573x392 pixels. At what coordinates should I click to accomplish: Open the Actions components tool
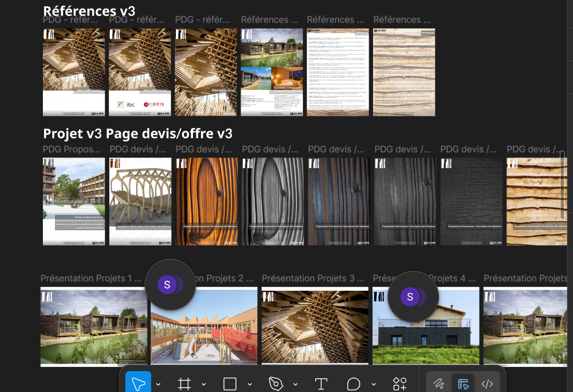(x=400, y=383)
